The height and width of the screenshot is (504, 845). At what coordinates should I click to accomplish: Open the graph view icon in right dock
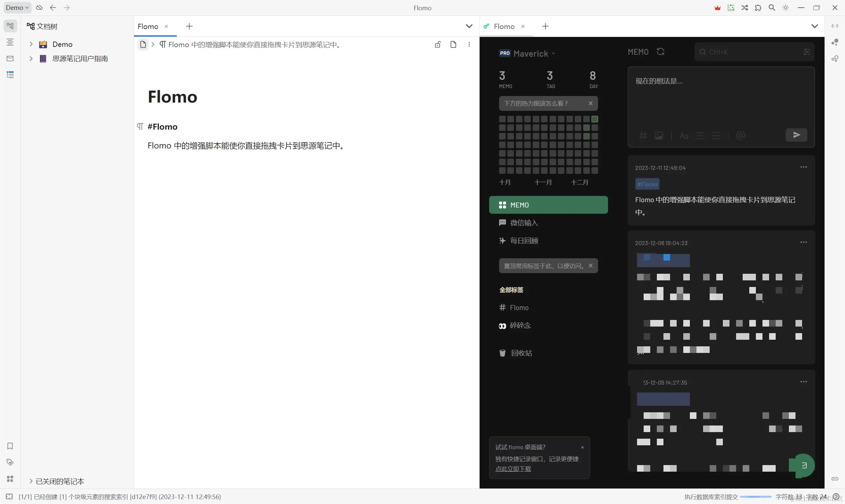click(835, 42)
